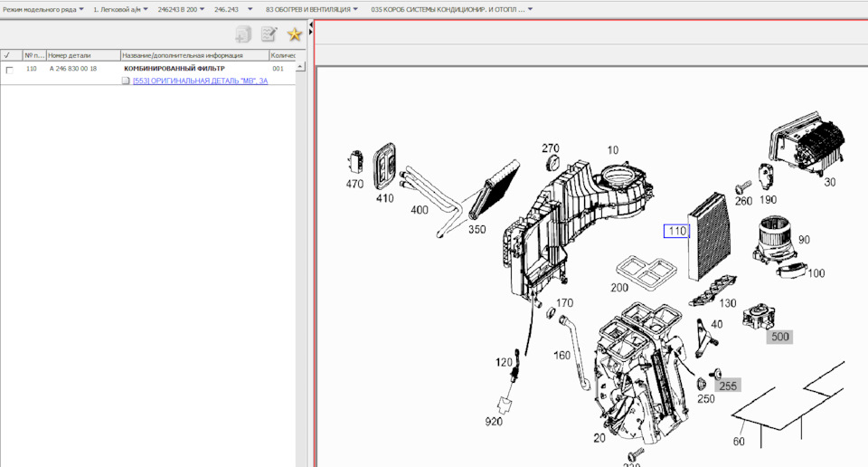Click the small note icon before [553] link
This screenshot has width=868, height=467.
pos(126,81)
